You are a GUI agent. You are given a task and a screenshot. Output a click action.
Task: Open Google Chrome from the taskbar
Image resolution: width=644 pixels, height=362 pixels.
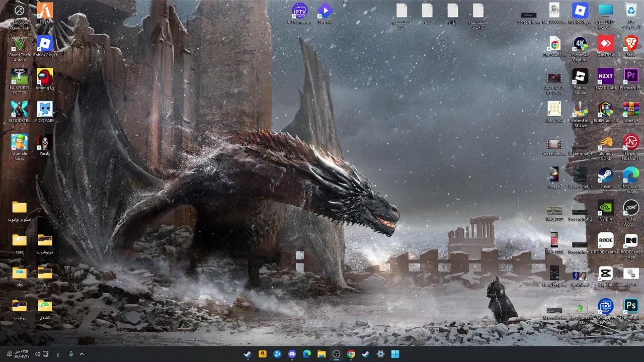pyautogui.click(x=351, y=354)
